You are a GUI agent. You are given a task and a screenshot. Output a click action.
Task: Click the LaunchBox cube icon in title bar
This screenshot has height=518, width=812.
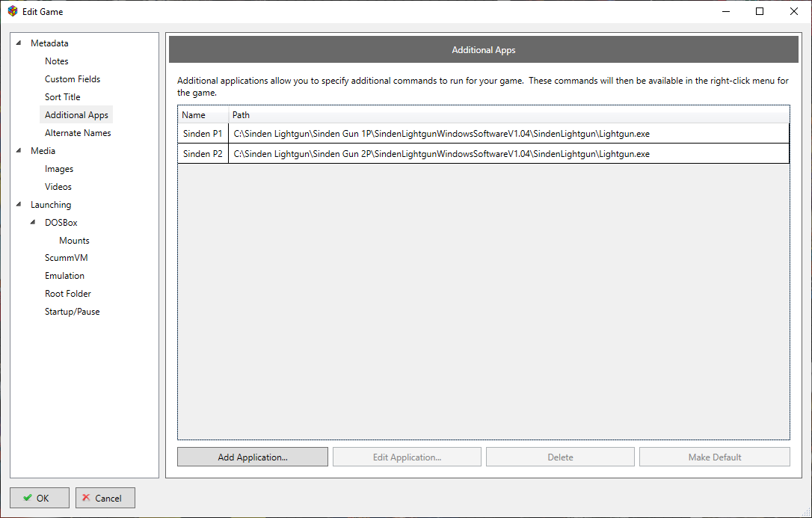click(x=13, y=11)
